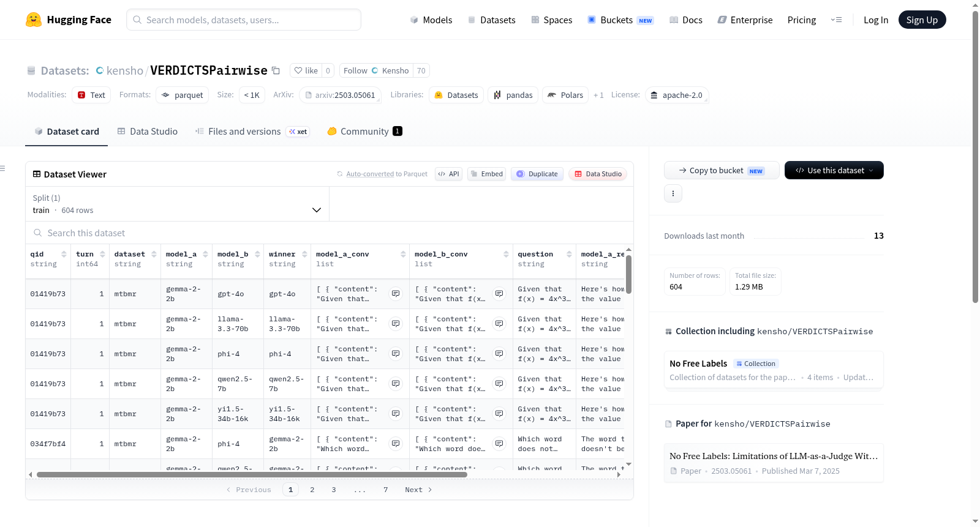Image resolution: width=980 pixels, height=527 pixels.
Task: Sort the model_a_conv column
Action: pyautogui.click(x=403, y=254)
